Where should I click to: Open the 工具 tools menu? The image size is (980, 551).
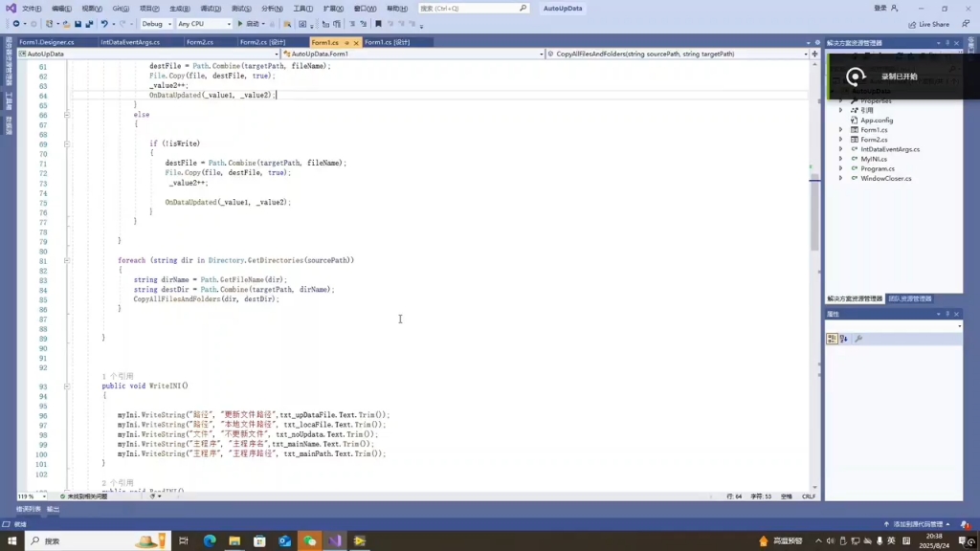point(302,8)
